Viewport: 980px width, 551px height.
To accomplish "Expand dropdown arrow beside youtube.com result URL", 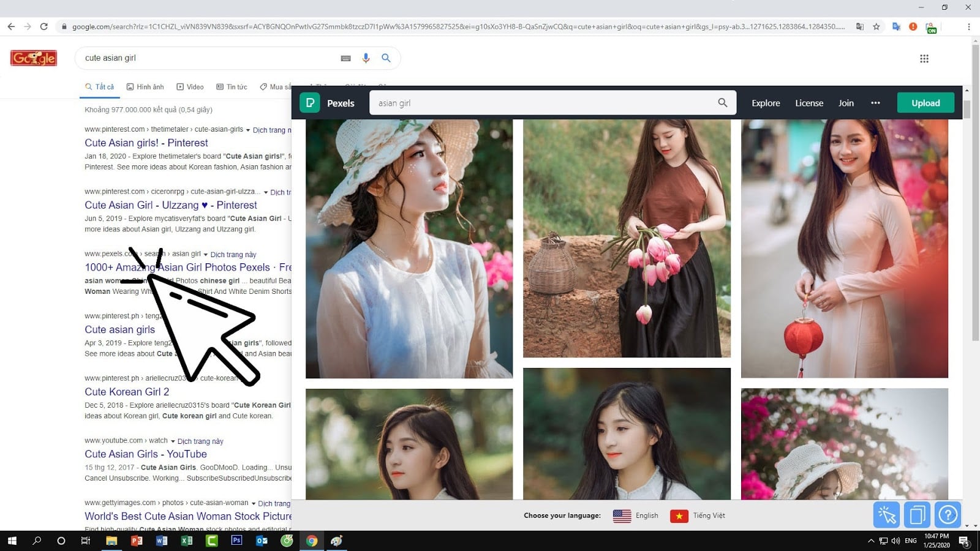I will (173, 441).
